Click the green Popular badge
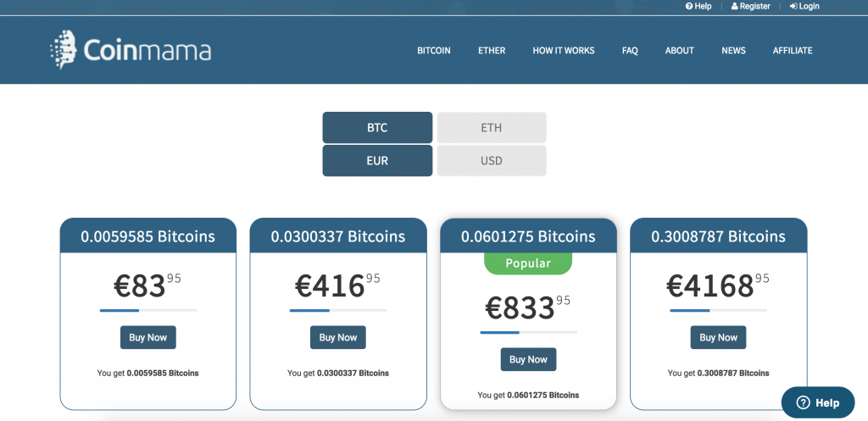This screenshot has height=421, width=868. pyautogui.click(x=528, y=263)
